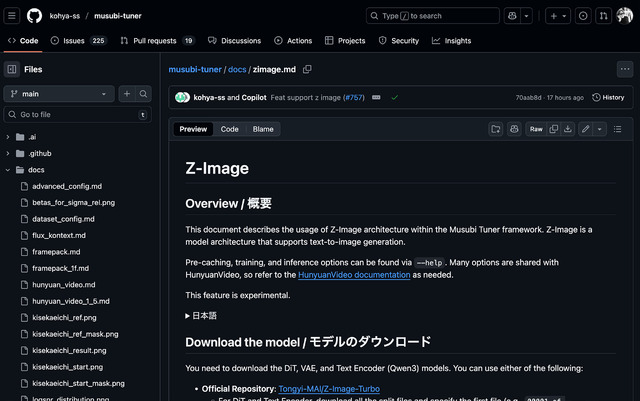Copy raw file contents

(x=553, y=129)
